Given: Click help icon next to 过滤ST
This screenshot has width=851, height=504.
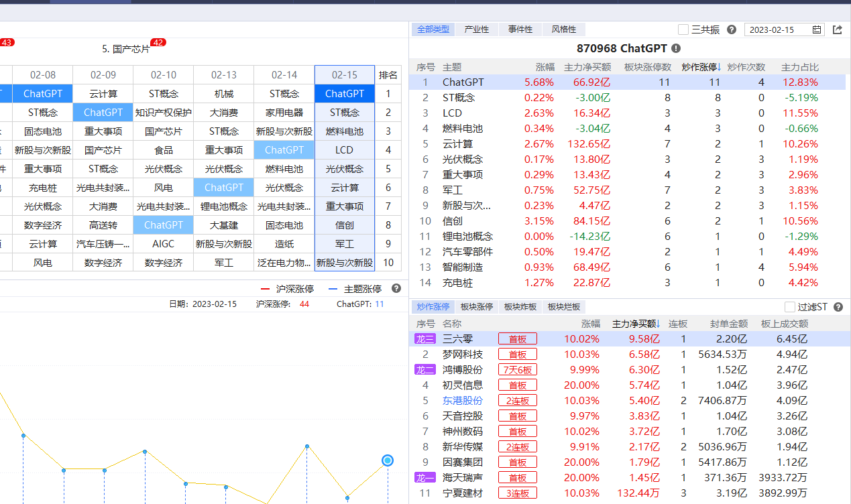Looking at the screenshot, I should [839, 307].
